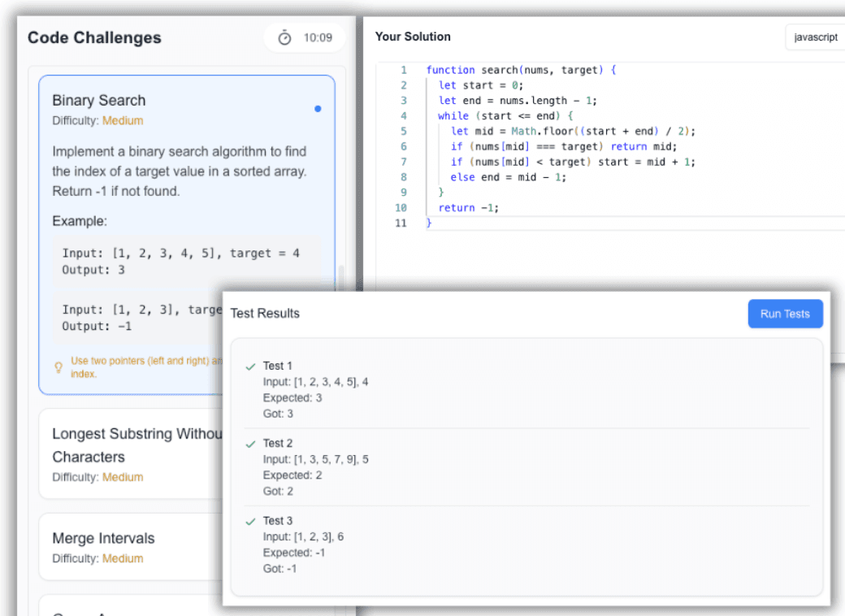
Task: Click the Run Tests button
Action: [x=785, y=314]
